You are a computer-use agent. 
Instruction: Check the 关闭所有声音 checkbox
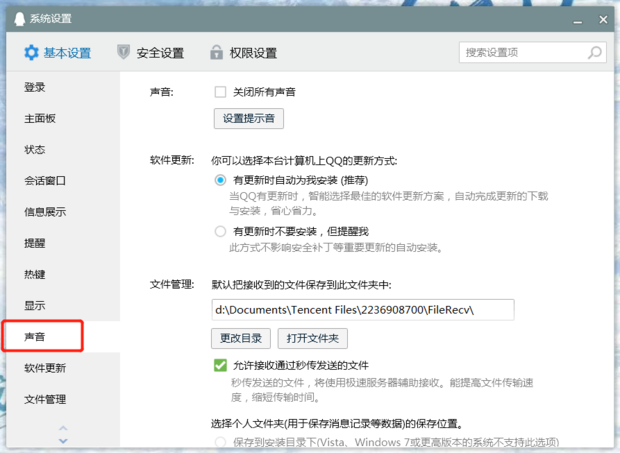(220, 92)
